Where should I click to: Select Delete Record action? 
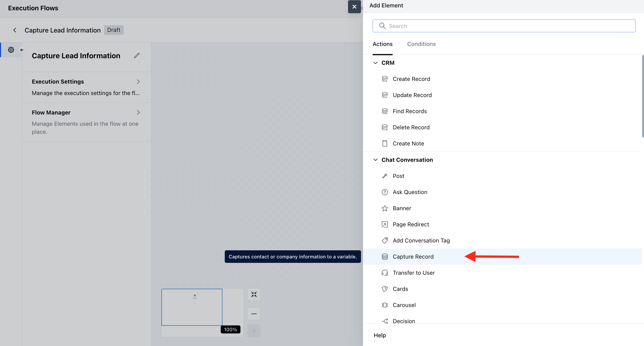coord(503,128)
